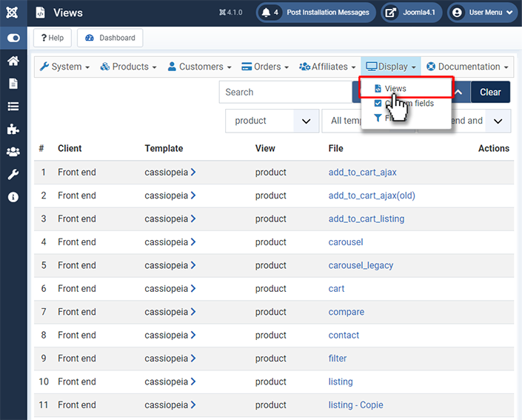Expand cassiopeia chevron in row 4
Screen dimensions: 522x420
tap(193, 242)
